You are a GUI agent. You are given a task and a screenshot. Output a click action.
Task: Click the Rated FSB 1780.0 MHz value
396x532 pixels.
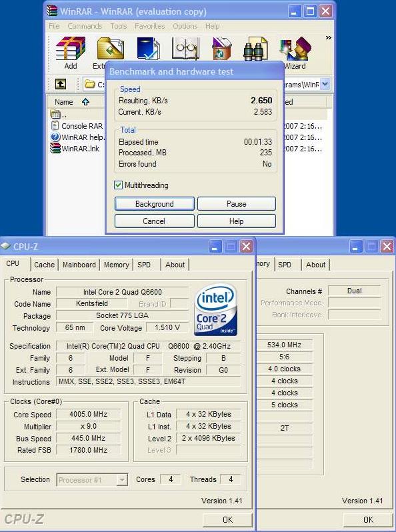[x=88, y=450]
